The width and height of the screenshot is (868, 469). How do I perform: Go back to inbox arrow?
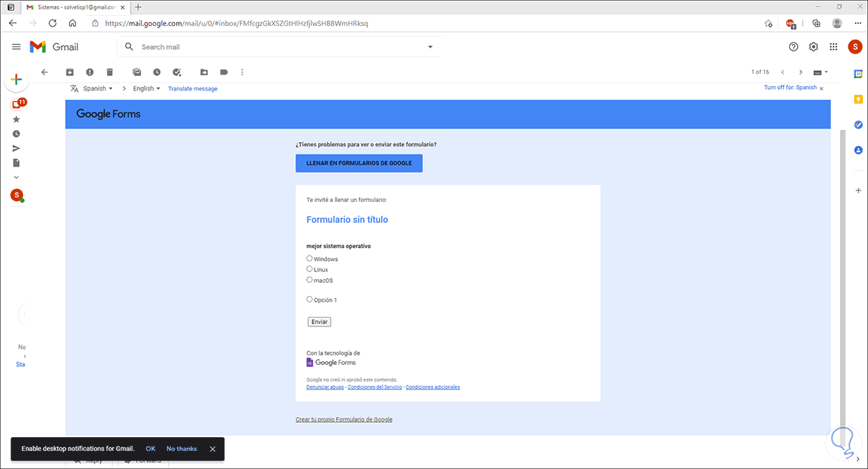[x=44, y=72]
